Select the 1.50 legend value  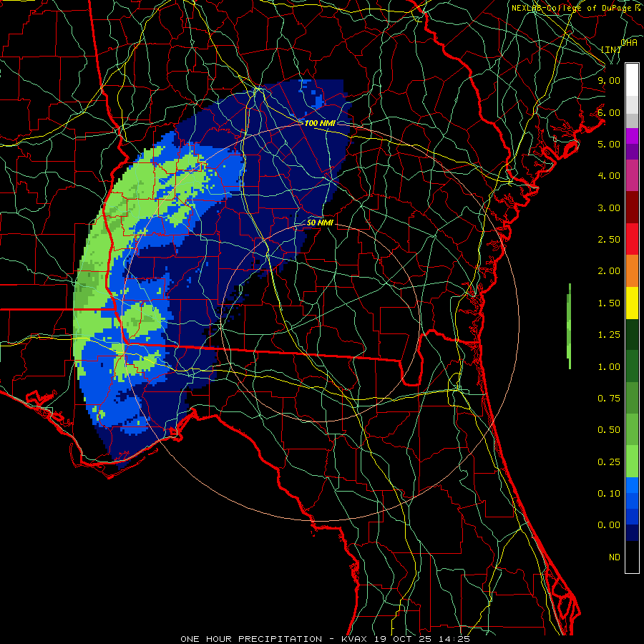[609, 303]
